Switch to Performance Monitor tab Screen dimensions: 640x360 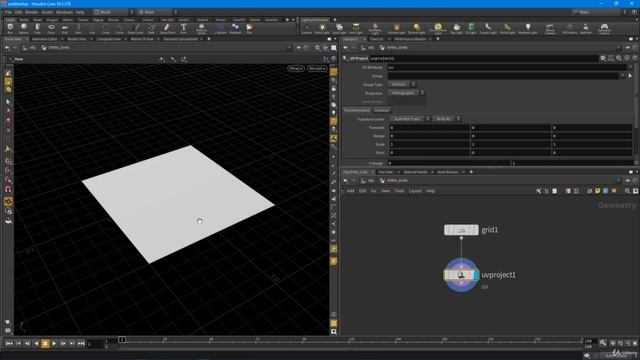click(x=410, y=39)
